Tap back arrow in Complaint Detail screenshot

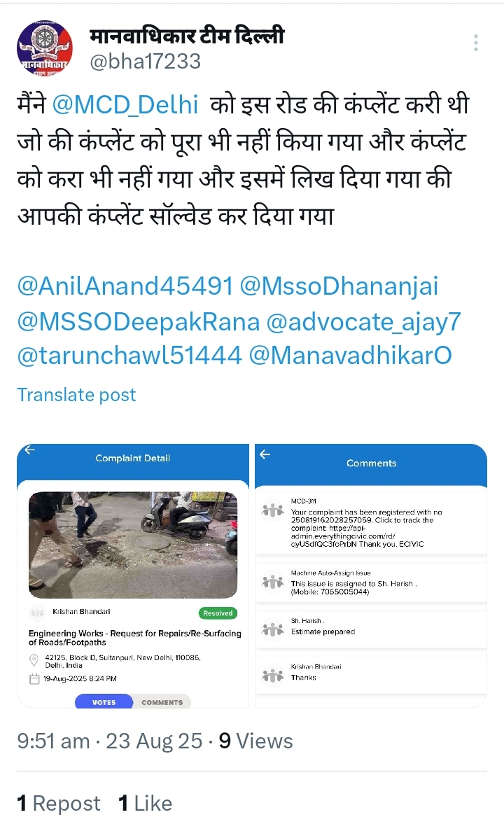point(30,450)
